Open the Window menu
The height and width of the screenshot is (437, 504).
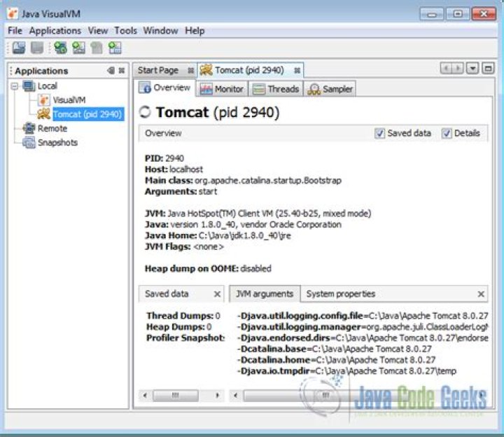[x=160, y=31]
